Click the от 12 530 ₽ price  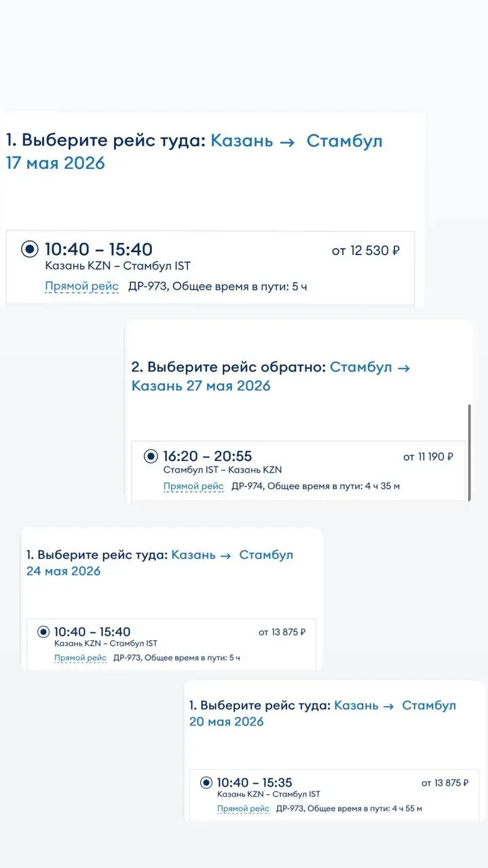coord(365,251)
